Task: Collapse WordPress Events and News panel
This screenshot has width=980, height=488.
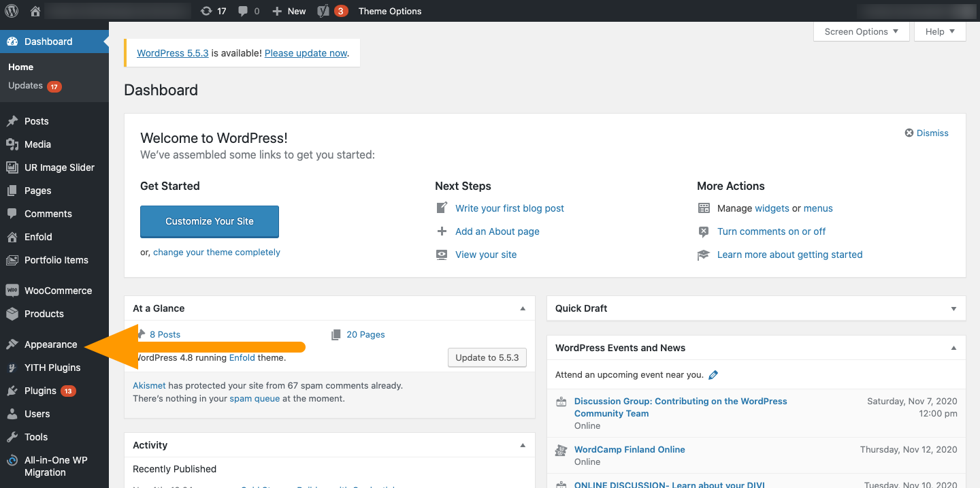Action: [x=953, y=348]
